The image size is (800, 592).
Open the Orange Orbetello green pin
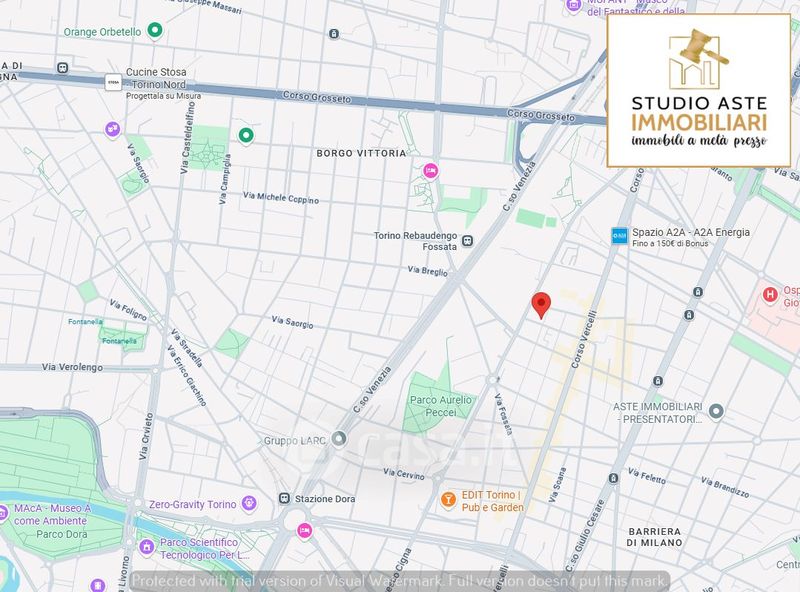tap(155, 31)
